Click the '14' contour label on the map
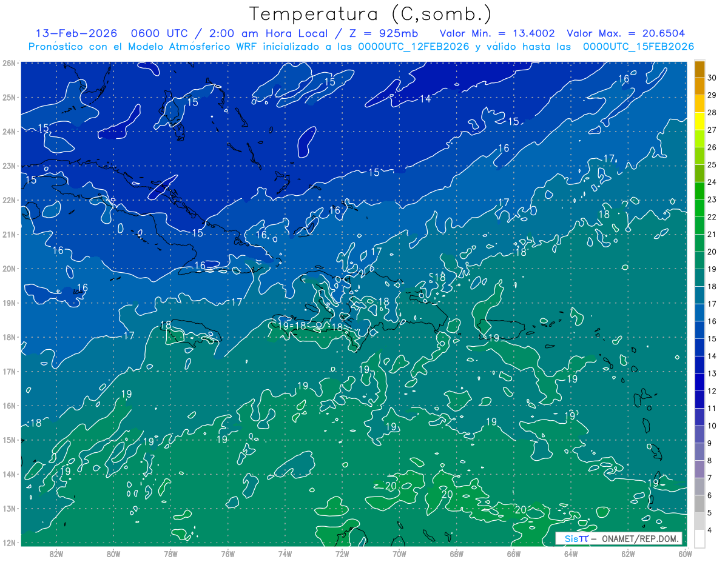The image size is (728, 562). click(x=426, y=99)
